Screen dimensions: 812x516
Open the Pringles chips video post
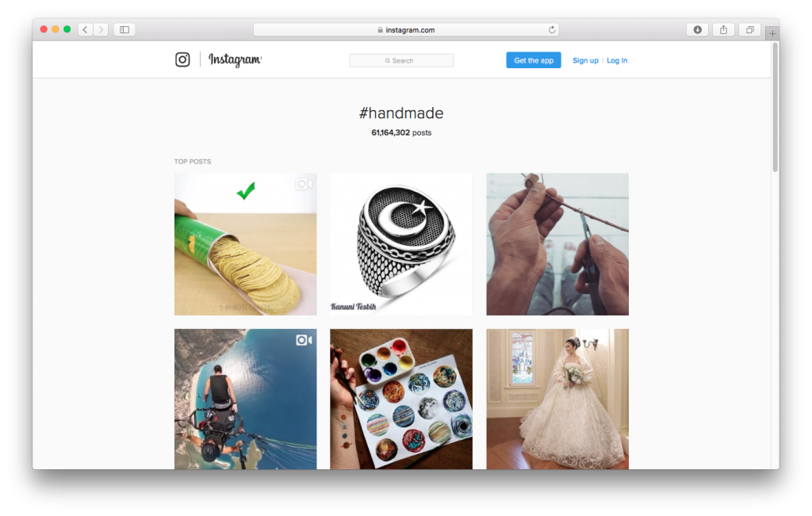[x=246, y=244]
